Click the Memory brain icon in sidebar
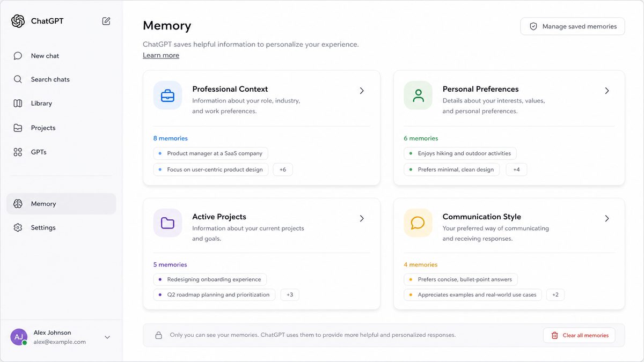 click(x=18, y=204)
